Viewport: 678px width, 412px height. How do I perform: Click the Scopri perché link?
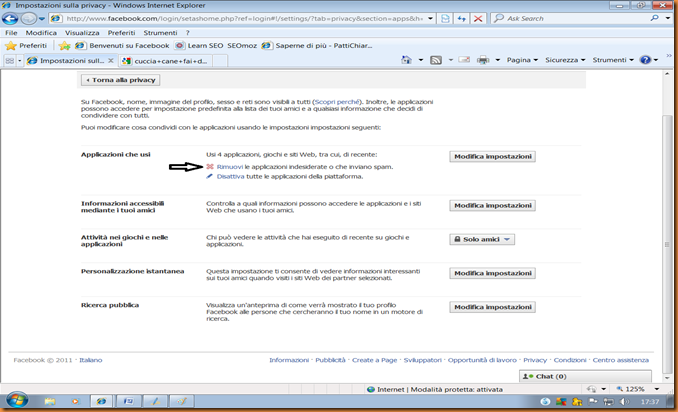pos(337,102)
